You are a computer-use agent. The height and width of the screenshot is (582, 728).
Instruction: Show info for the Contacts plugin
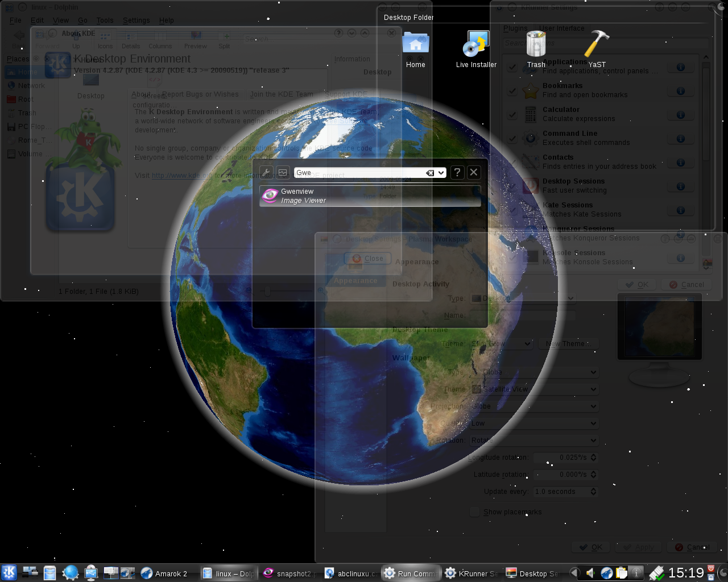[x=680, y=163]
